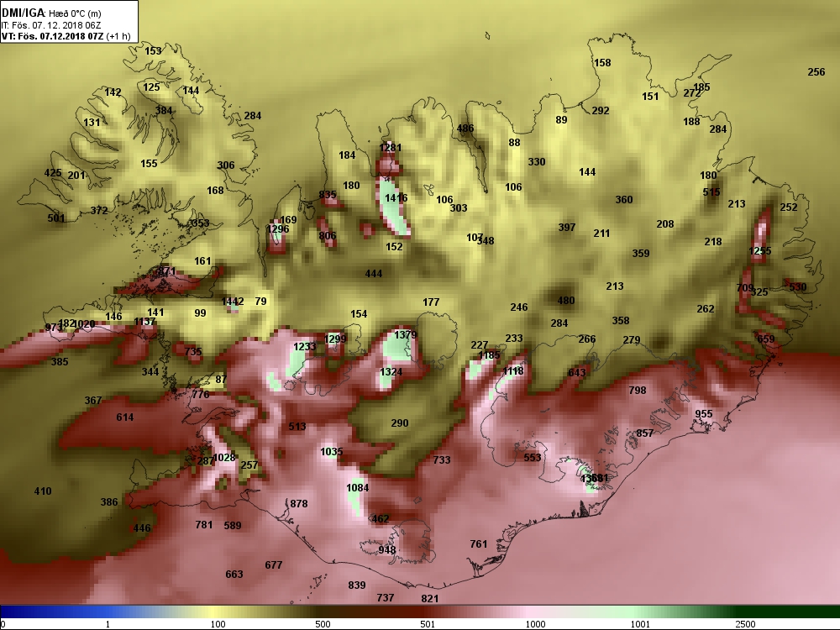Click the map value 553
This screenshot has height=630, width=840.
coord(533,458)
